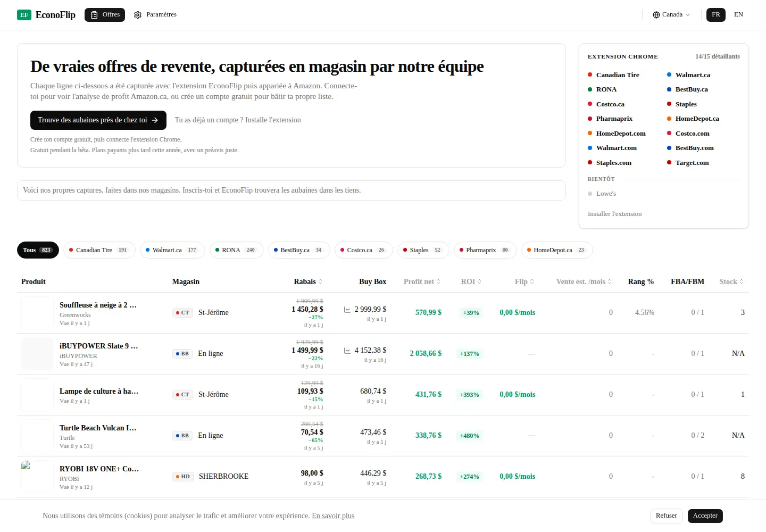766x532 pixels.
Task: Open the Canada country dropdown
Action: (671, 15)
